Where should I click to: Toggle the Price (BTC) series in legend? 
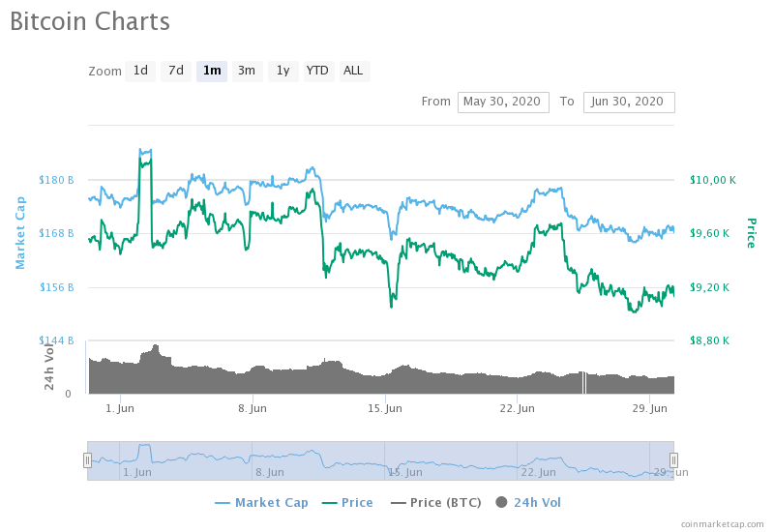pyautogui.click(x=436, y=503)
